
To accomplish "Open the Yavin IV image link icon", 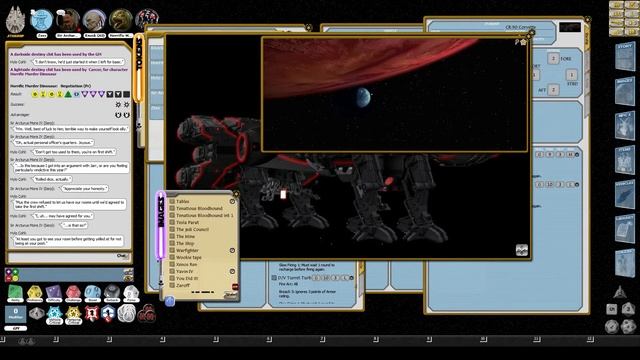I will (172, 271).
